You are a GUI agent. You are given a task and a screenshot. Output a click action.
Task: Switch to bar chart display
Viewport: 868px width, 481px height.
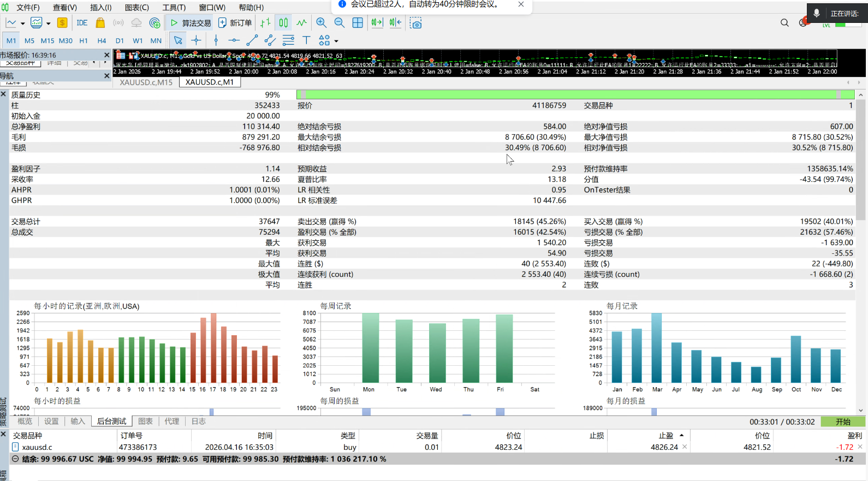point(265,23)
